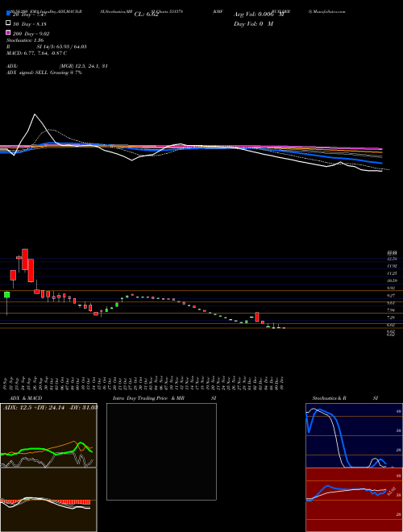Click the magenta 200 Day legend square
Image resolution: width=403 pixels, height=532 pixels.
pos(8,32)
